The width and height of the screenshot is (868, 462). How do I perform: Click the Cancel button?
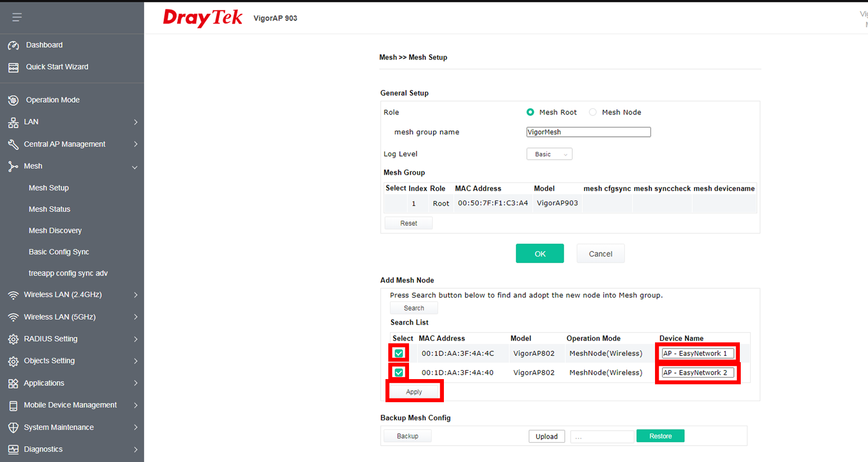point(600,253)
